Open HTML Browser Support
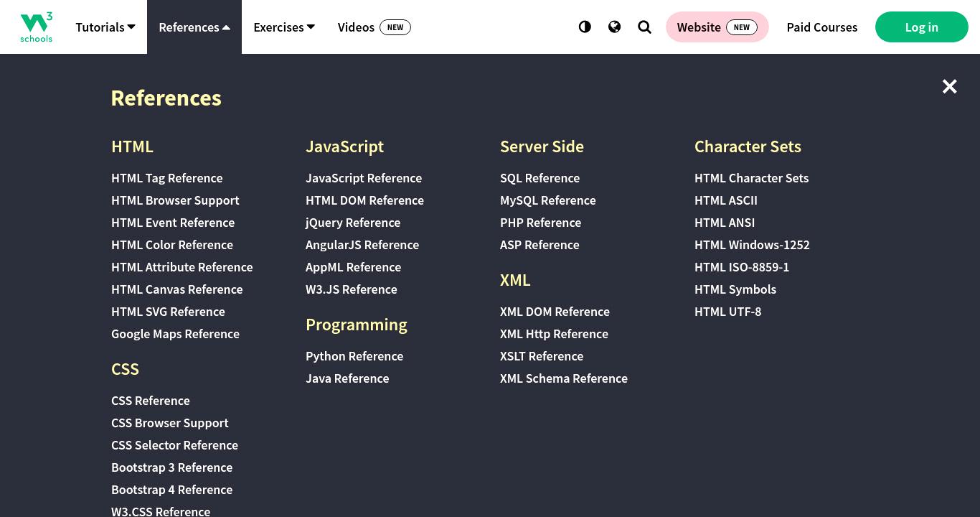Screen dimensions: 980x517 (x=175, y=200)
